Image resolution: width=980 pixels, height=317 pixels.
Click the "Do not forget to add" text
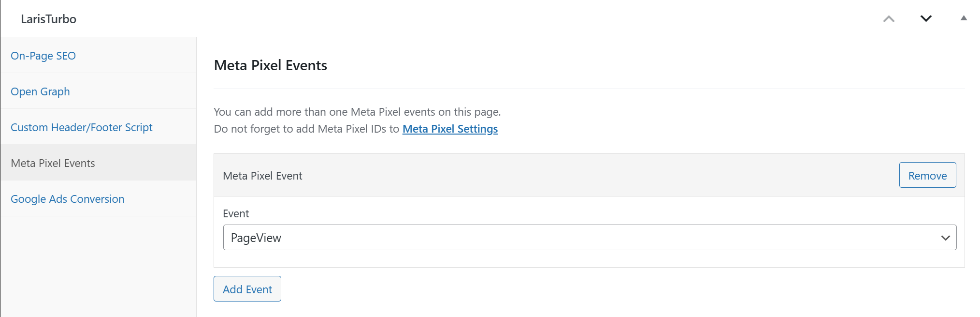click(306, 129)
